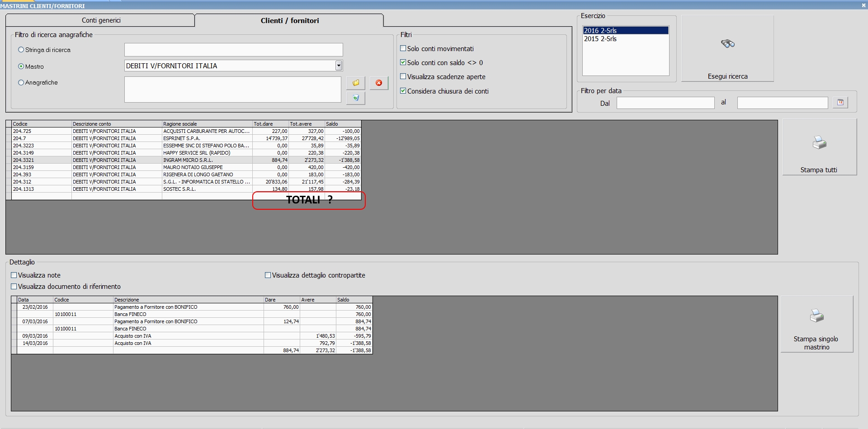Screen dimensions: 868x429
Task: Select the ACQUISTI CARBURANTE PER AUTOC... row
Action: pos(184,131)
